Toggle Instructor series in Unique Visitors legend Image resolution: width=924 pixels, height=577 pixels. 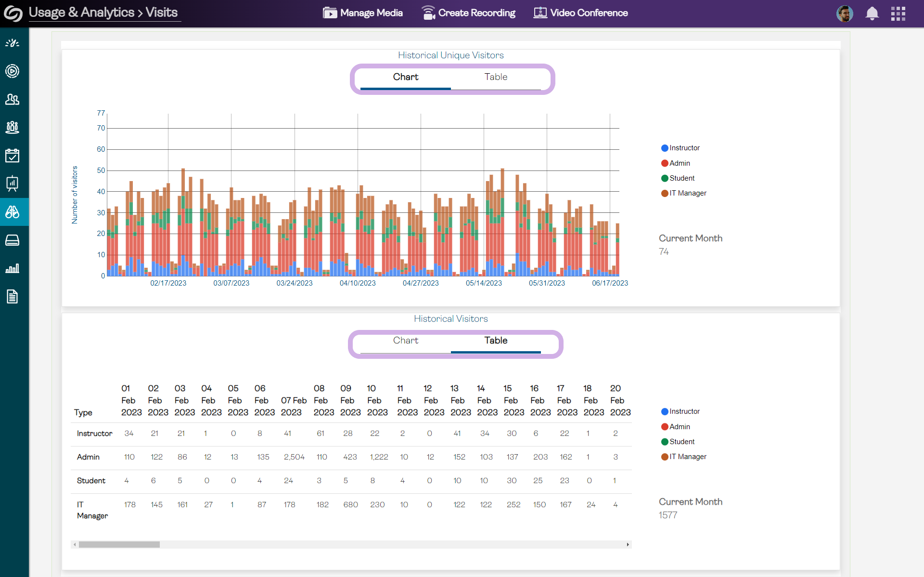pyautogui.click(x=680, y=148)
